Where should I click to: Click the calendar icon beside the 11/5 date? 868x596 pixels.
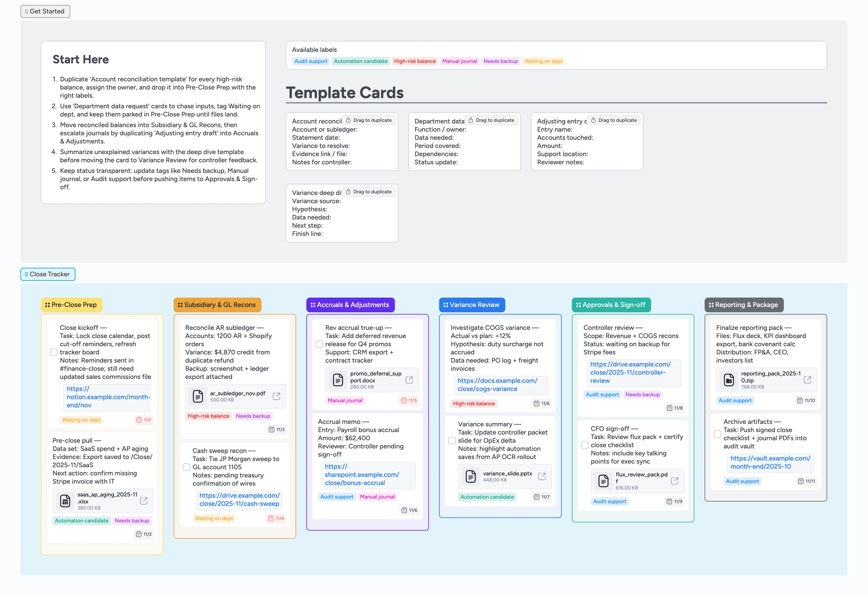[404, 401]
